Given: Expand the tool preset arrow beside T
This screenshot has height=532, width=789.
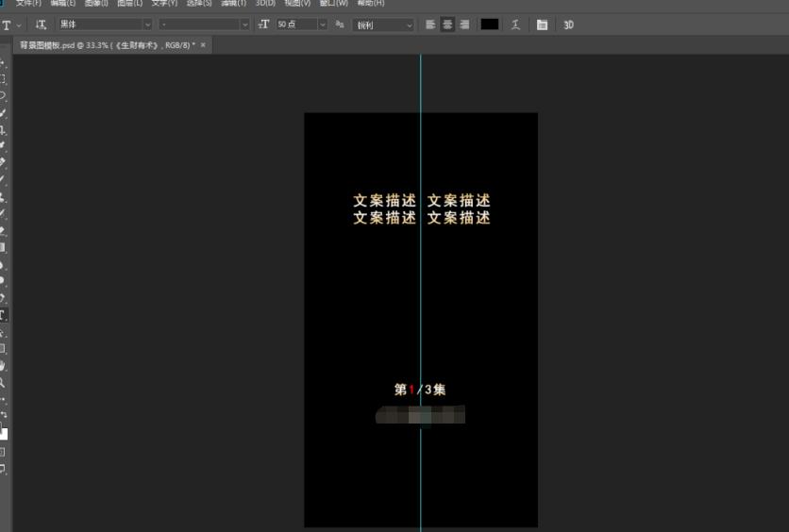Looking at the screenshot, I should 19,25.
